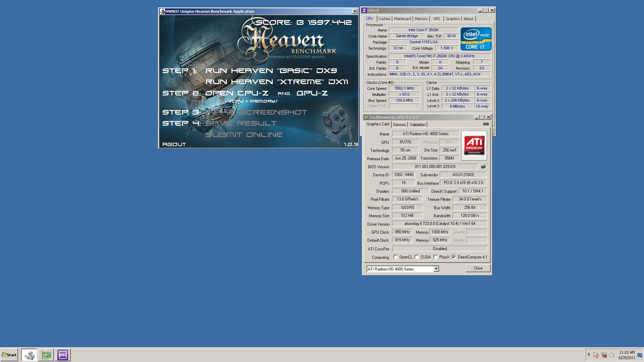Screen dimensions: 644x362
Task: Click the Core Speed 5502.1 MHz value
Action: pyautogui.click(x=404, y=88)
